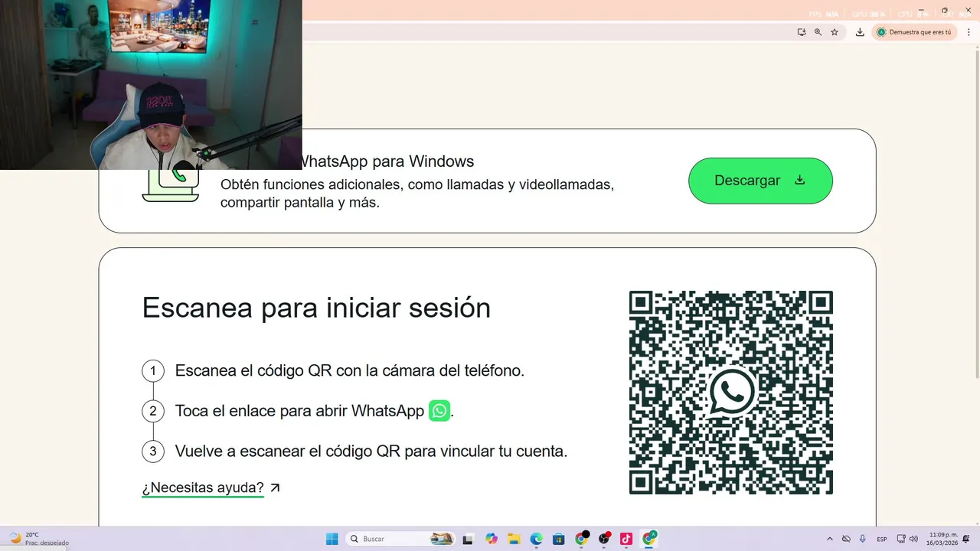Click the volume speaker tray icon
980x551 pixels.
[x=913, y=539]
